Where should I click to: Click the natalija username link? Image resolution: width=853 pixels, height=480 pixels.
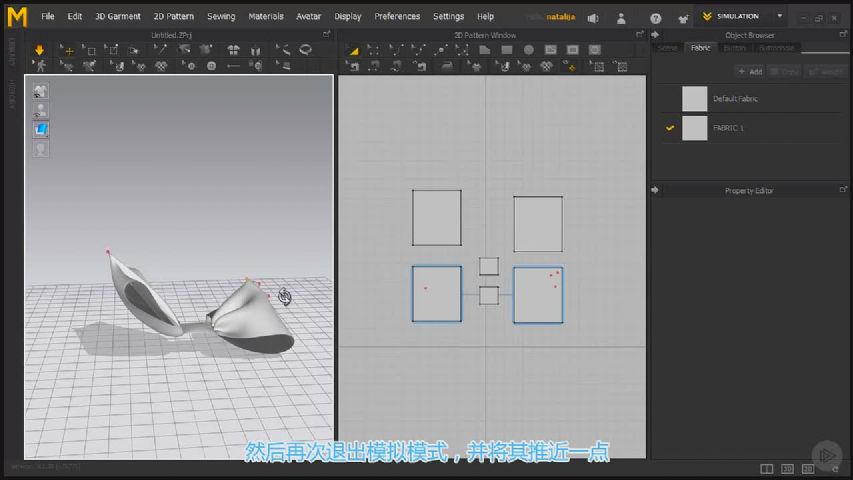tap(560, 17)
